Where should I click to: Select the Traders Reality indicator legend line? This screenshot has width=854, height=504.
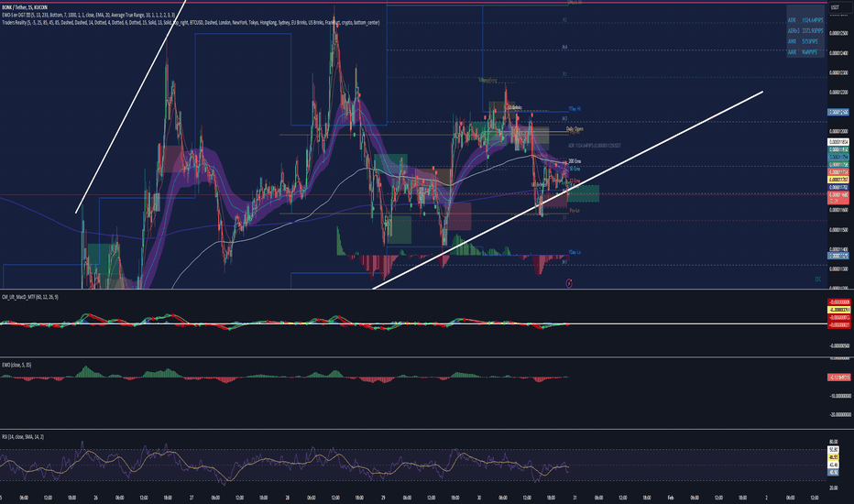coord(191,22)
